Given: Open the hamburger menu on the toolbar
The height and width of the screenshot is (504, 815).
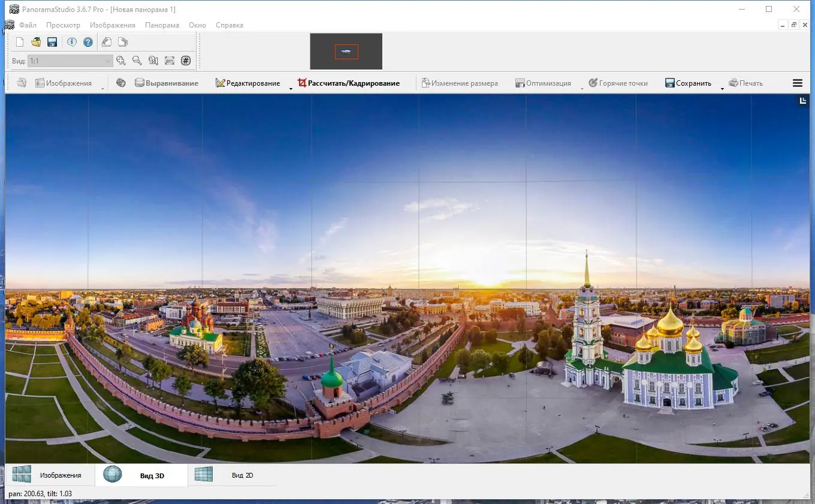Looking at the screenshot, I should (x=797, y=83).
